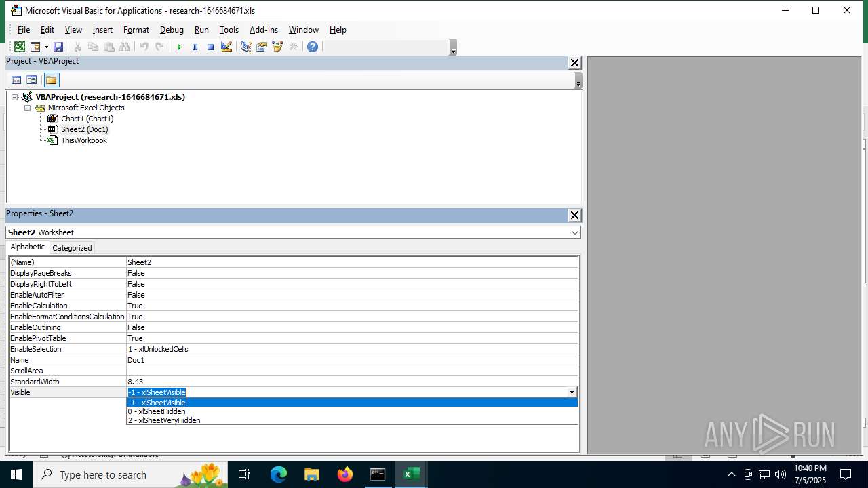Open the Help menu
This screenshot has height=488, width=868.
click(338, 30)
